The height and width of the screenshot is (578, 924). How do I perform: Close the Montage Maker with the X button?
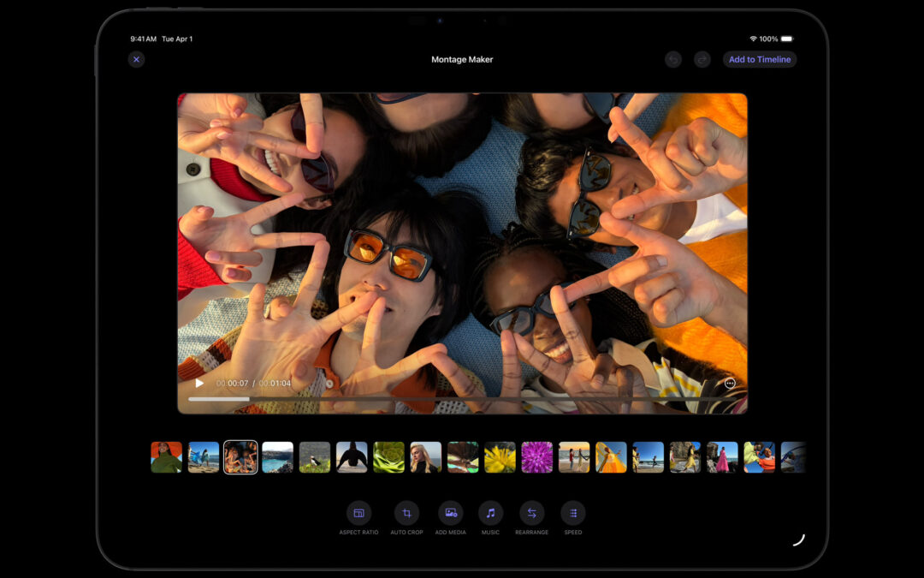click(136, 59)
